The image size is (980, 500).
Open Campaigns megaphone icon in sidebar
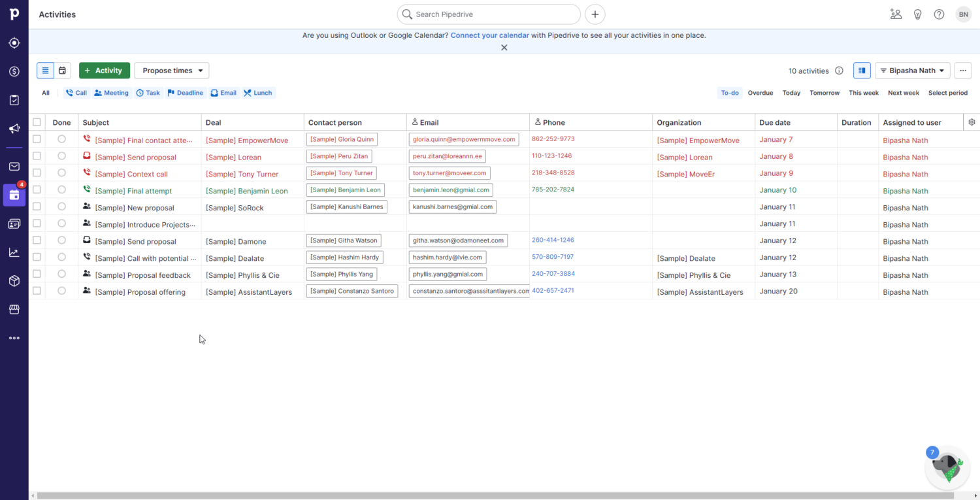(x=14, y=129)
